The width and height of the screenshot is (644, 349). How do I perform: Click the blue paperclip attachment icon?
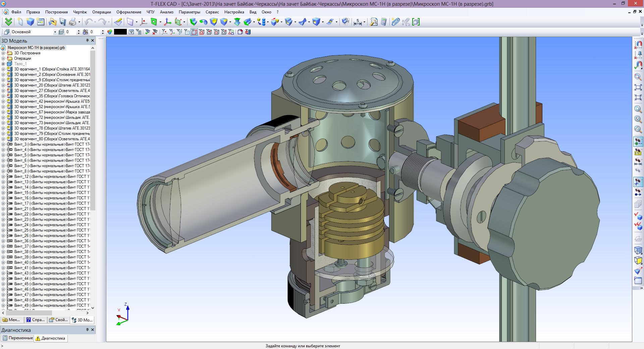[x=396, y=22]
